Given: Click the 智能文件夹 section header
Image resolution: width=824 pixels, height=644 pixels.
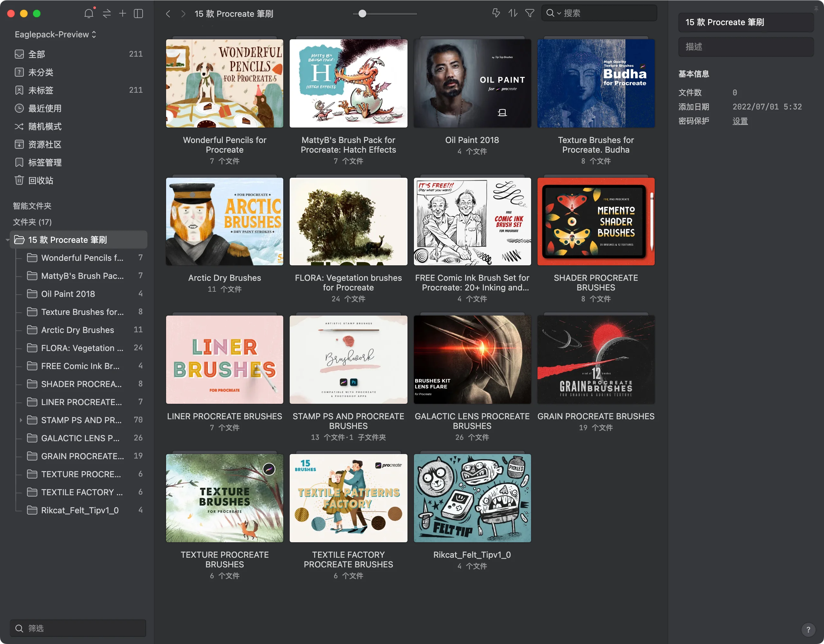Looking at the screenshot, I should pos(32,206).
